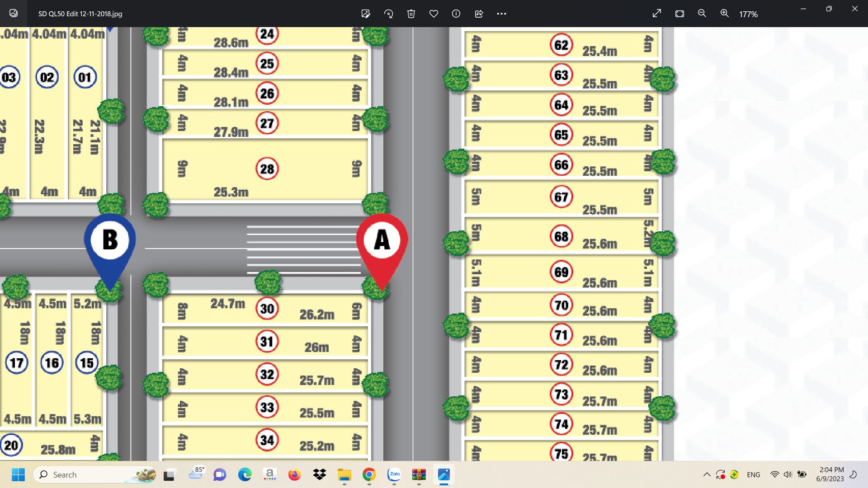This screenshot has height=488, width=868.
Task: Click the 177% zoom level value
Action: pos(748,14)
